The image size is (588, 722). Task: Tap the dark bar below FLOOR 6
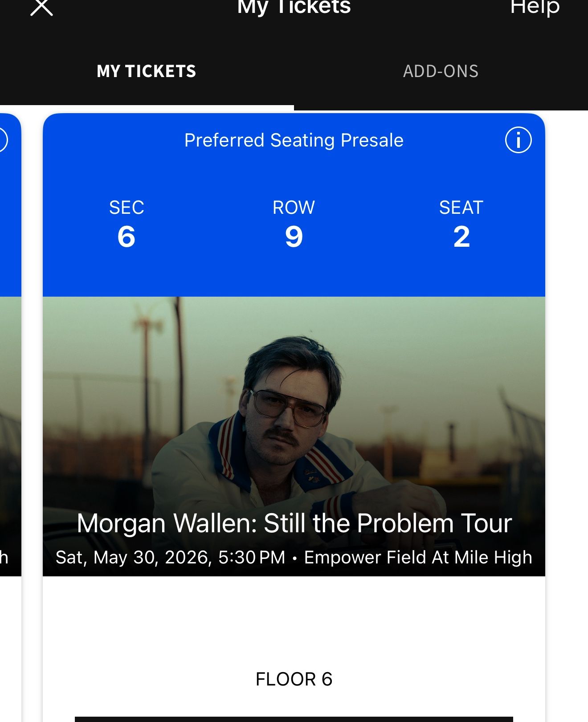point(294,718)
